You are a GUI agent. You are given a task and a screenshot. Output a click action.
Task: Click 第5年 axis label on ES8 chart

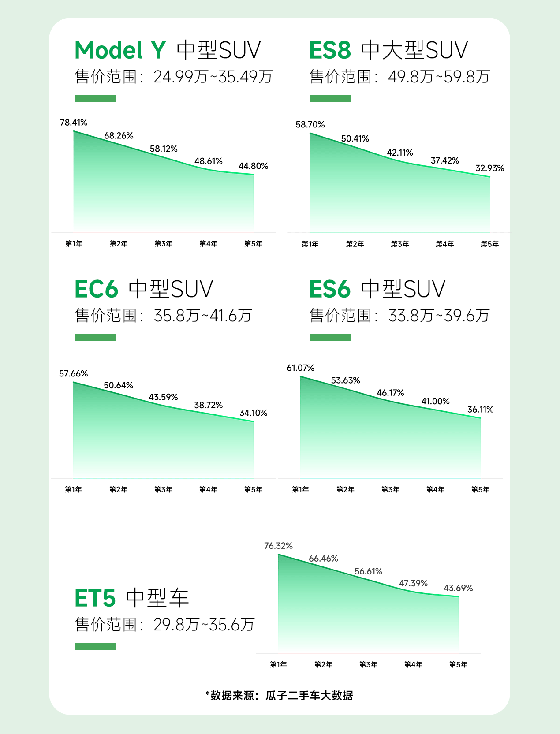click(489, 244)
